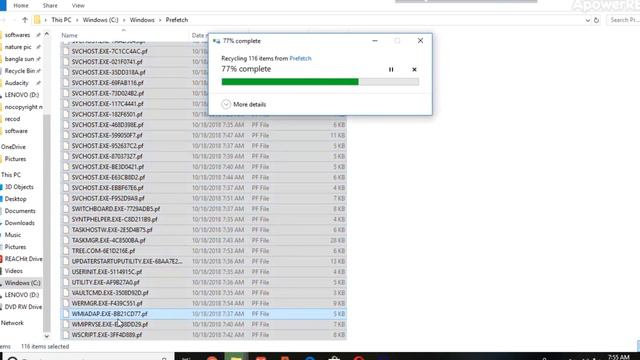640x360 pixels.
Task: Open the Prefetch link in dialog
Action: [x=300, y=58]
